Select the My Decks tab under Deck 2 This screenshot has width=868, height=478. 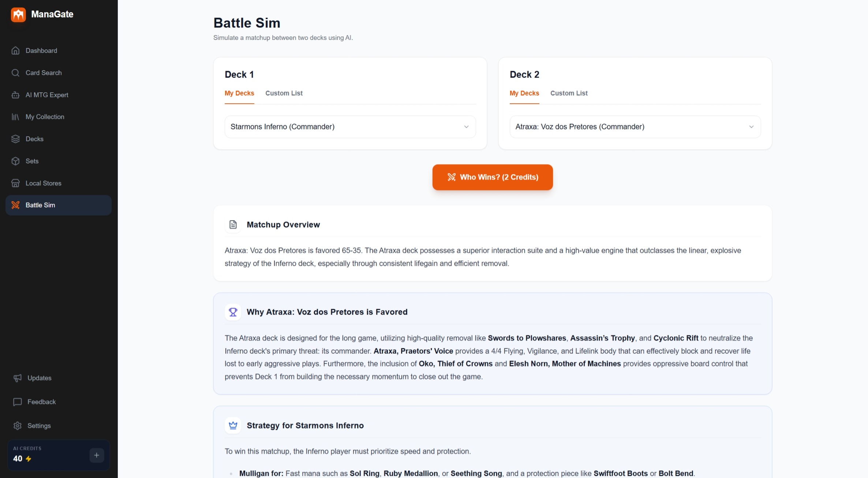coord(524,93)
